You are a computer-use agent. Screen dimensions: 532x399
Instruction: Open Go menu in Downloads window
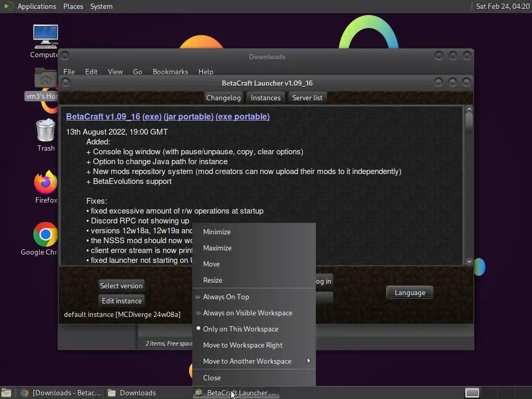pyautogui.click(x=137, y=72)
